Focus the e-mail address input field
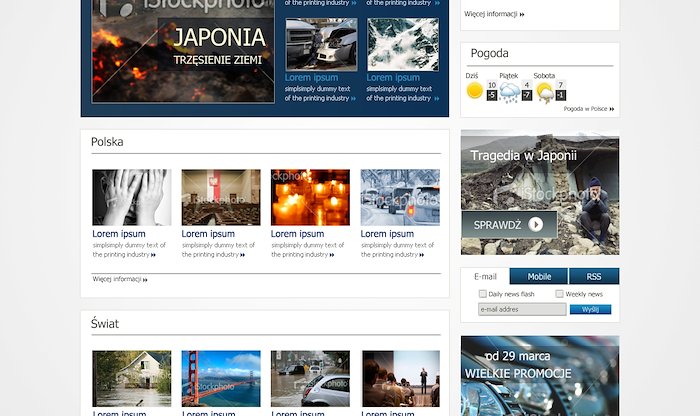 [522, 309]
